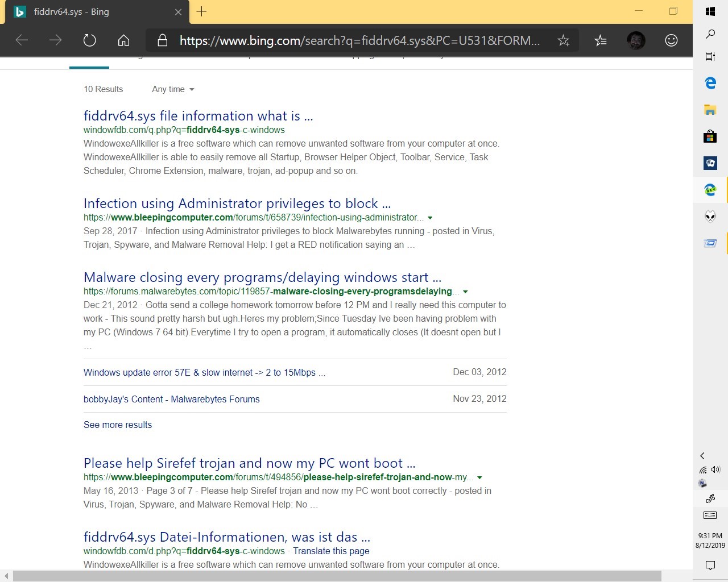Click the horizontal scrollbar thumb at bottom
The height and width of the screenshot is (582, 728).
[337, 576]
